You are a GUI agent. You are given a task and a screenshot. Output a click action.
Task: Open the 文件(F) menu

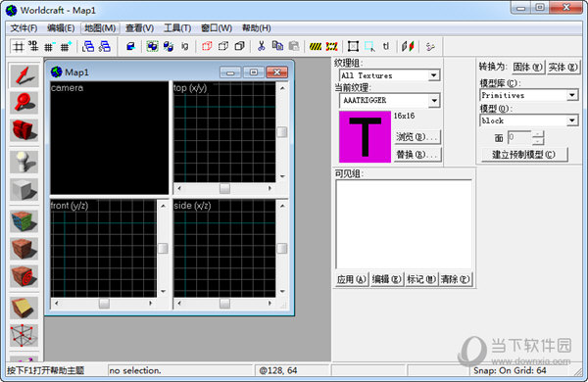pyautogui.click(x=24, y=28)
